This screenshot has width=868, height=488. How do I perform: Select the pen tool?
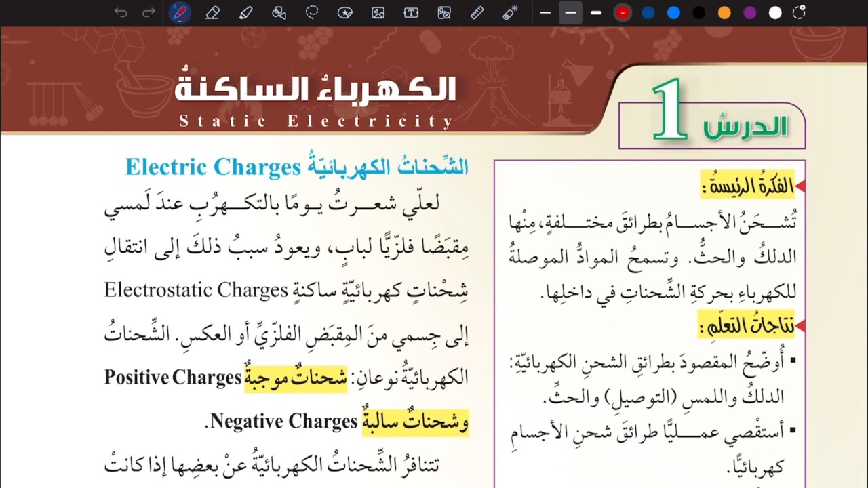pos(180,13)
